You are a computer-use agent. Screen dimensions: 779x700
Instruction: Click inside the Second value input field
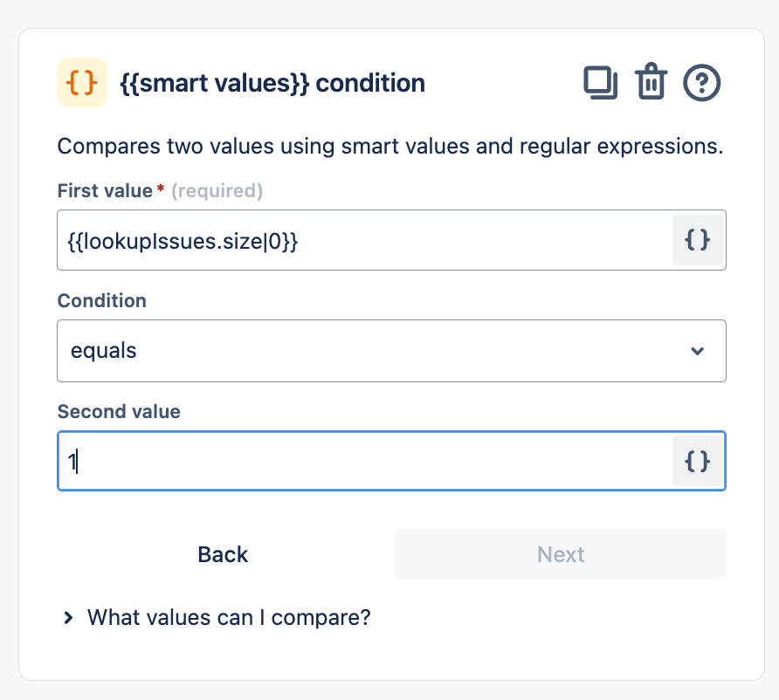(365, 461)
